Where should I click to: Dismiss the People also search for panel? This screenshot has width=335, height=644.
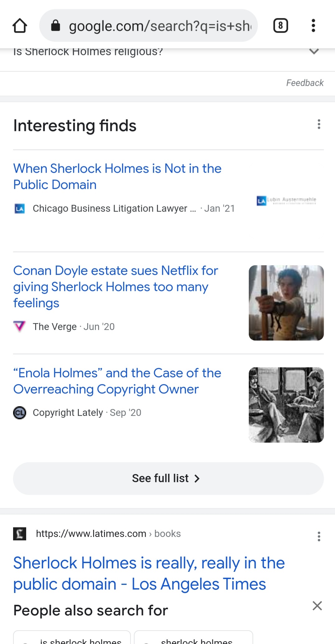(317, 606)
